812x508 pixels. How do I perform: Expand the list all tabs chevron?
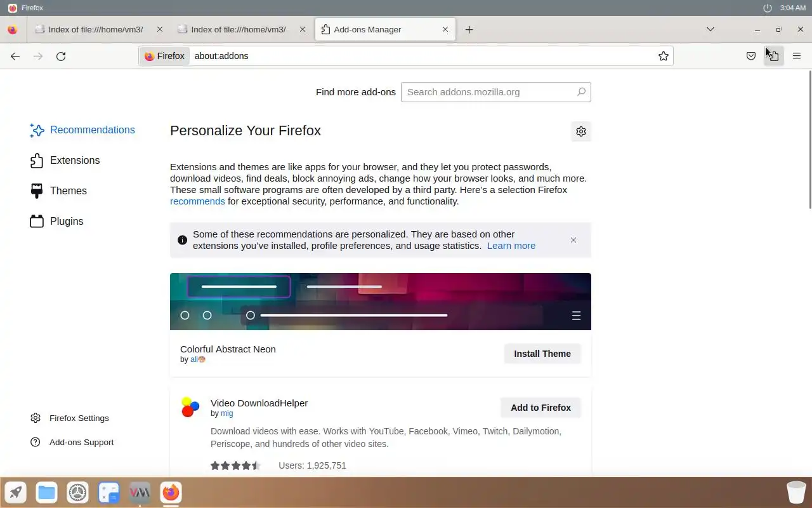[710, 29]
